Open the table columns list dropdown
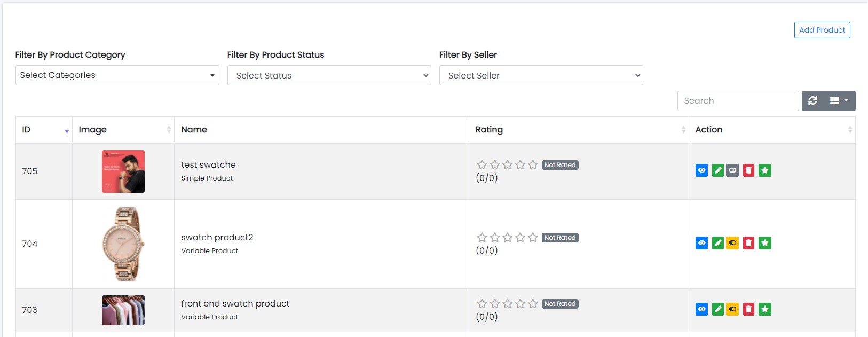Viewport: 868px width, 337px height. tap(839, 101)
